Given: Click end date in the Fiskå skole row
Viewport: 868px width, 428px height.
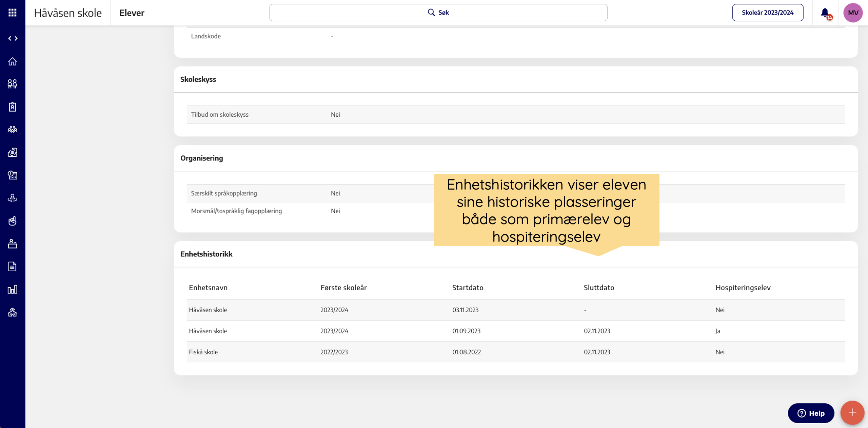Looking at the screenshot, I should (597, 352).
